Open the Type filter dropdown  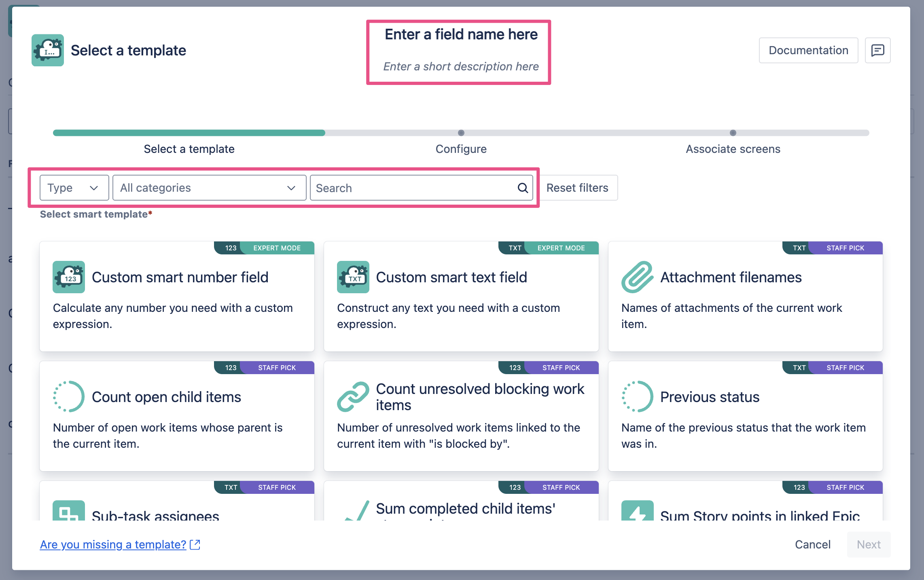coord(74,188)
